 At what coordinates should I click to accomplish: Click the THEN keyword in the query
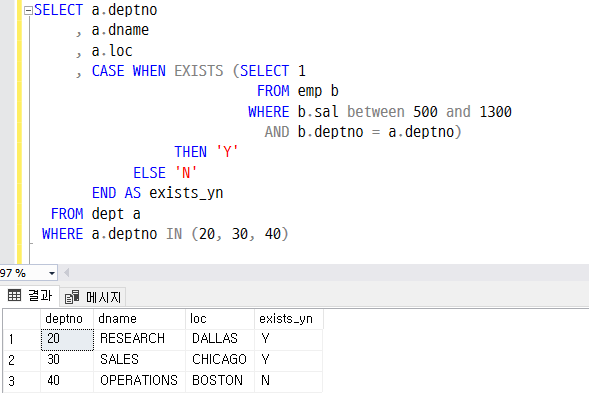[190, 152]
